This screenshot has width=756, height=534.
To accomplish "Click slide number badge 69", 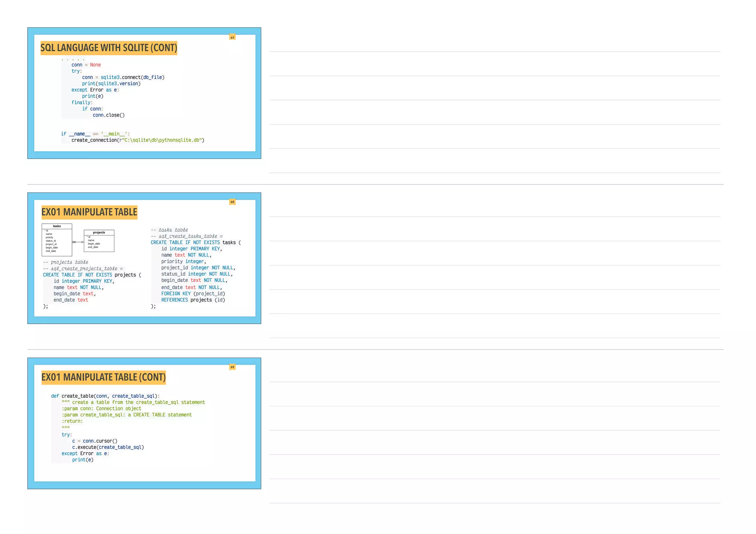I will pos(232,367).
